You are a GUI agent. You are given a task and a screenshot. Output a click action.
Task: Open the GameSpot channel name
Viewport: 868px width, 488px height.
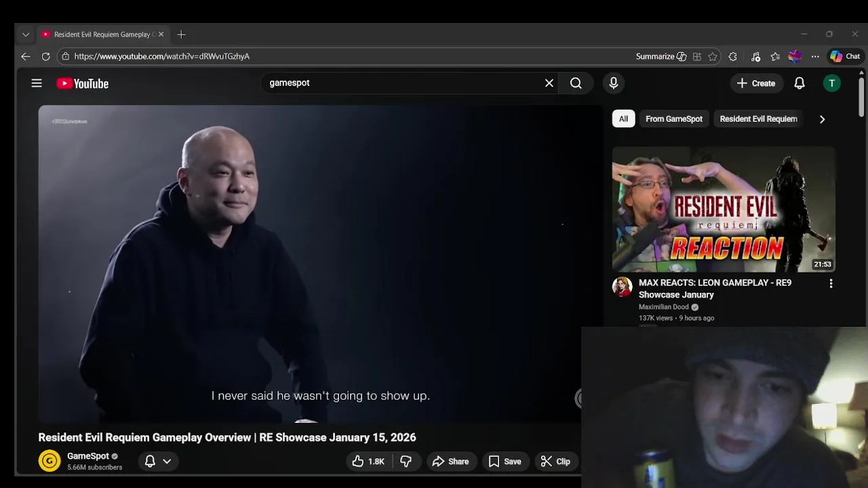[x=88, y=456]
